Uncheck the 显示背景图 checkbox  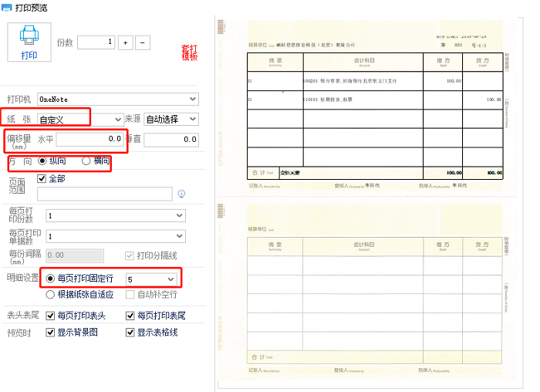pos(51,333)
